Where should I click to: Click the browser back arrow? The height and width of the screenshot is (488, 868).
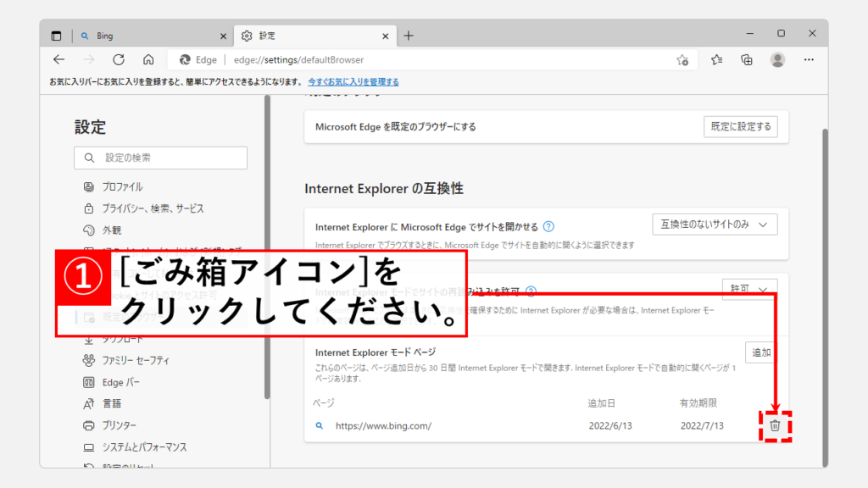point(58,60)
